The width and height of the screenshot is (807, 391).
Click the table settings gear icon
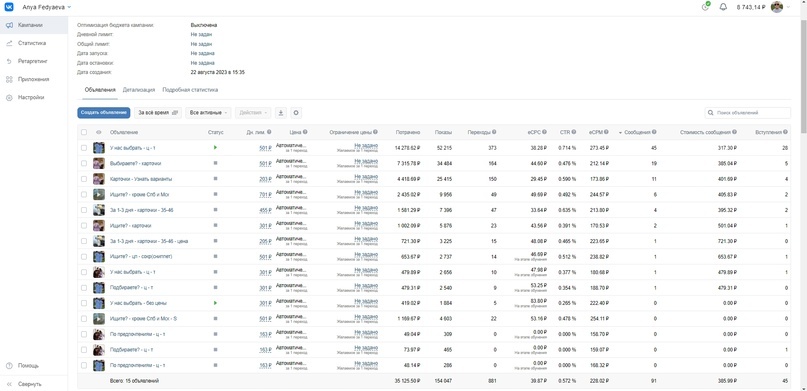coord(295,113)
